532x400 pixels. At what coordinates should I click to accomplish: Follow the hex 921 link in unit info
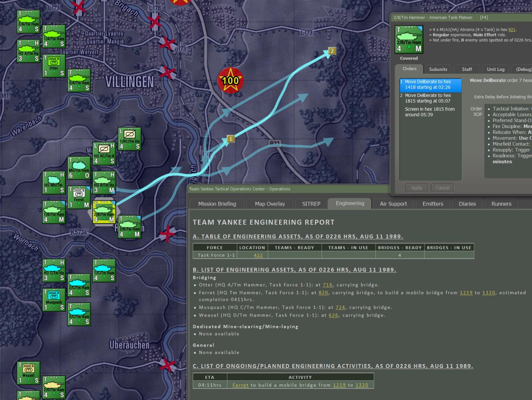(x=512, y=30)
